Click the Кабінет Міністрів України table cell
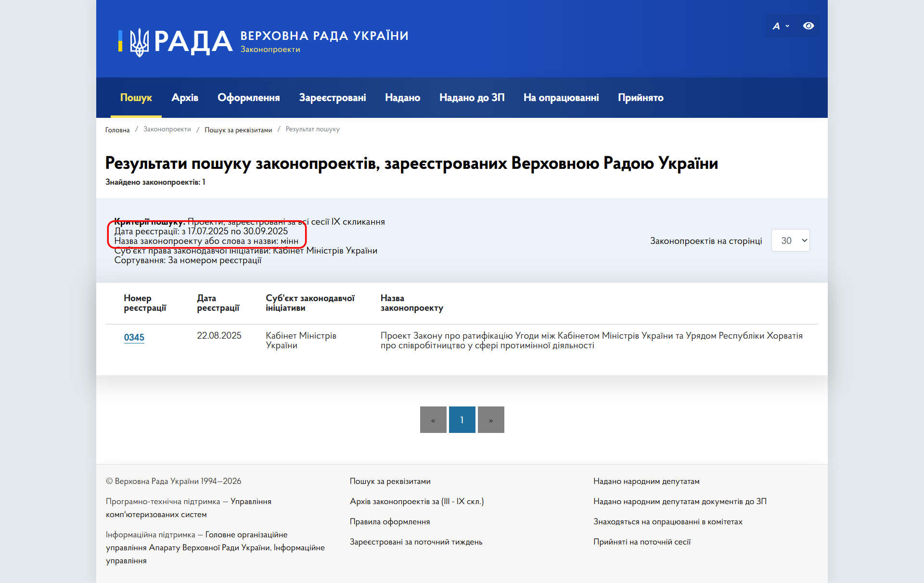Image resolution: width=924 pixels, height=583 pixels. pyautogui.click(x=301, y=340)
